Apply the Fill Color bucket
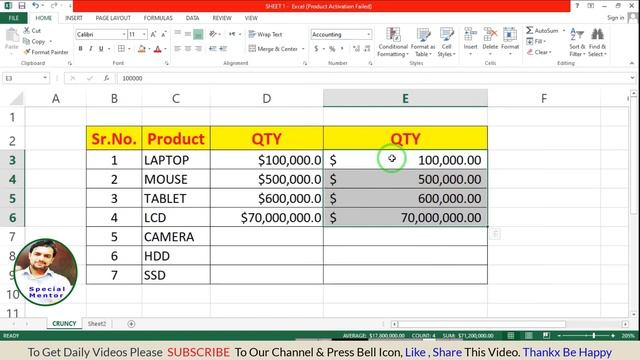This screenshot has height=360, width=640. pyautogui.click(x=142, y=49)
